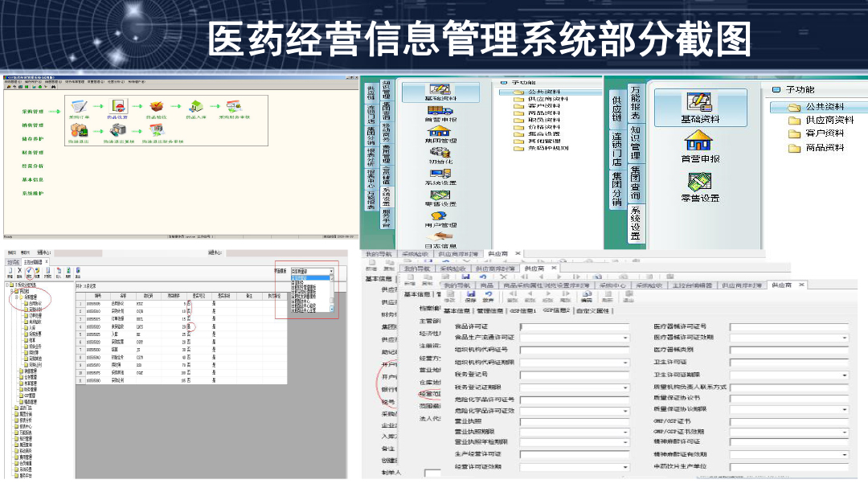
Task: Select the 经营分析 navigation link
Action: click(33, 166)
